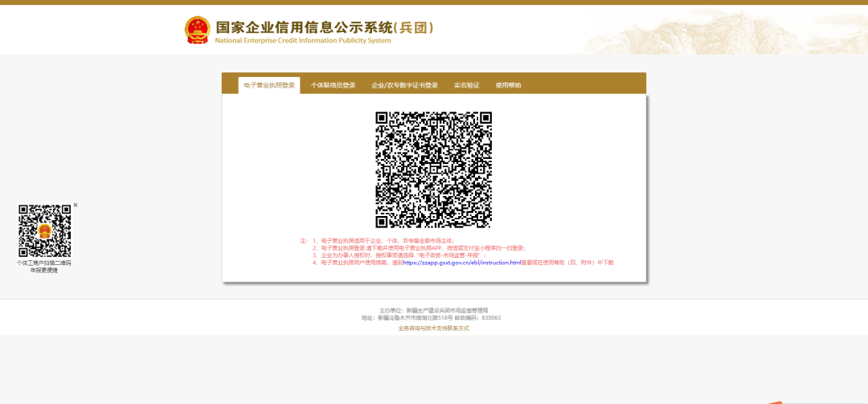Close the floating QR code panel

click(x=76, y=205)
